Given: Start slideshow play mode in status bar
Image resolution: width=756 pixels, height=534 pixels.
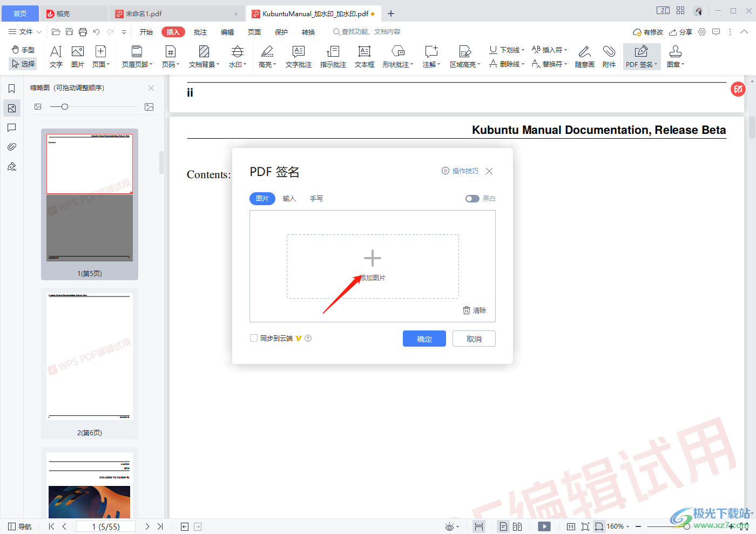Looking at the screenshot, I should click(x=544, y=526).
